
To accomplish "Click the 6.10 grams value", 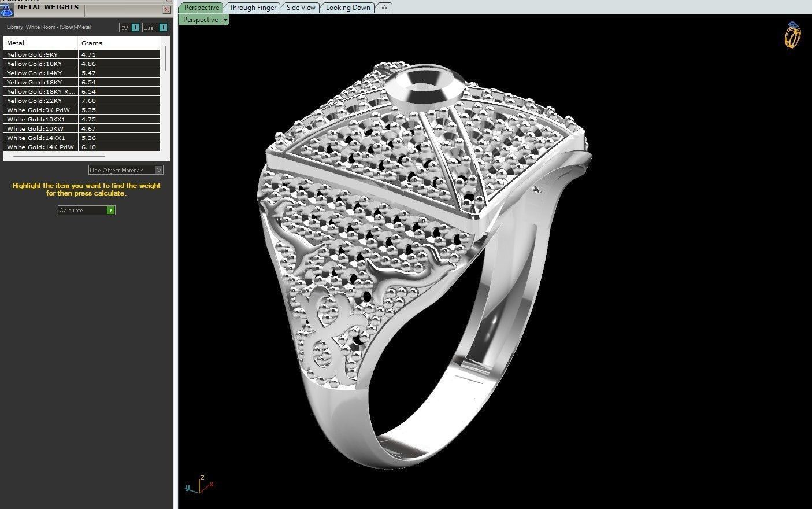I will (88, 147).
